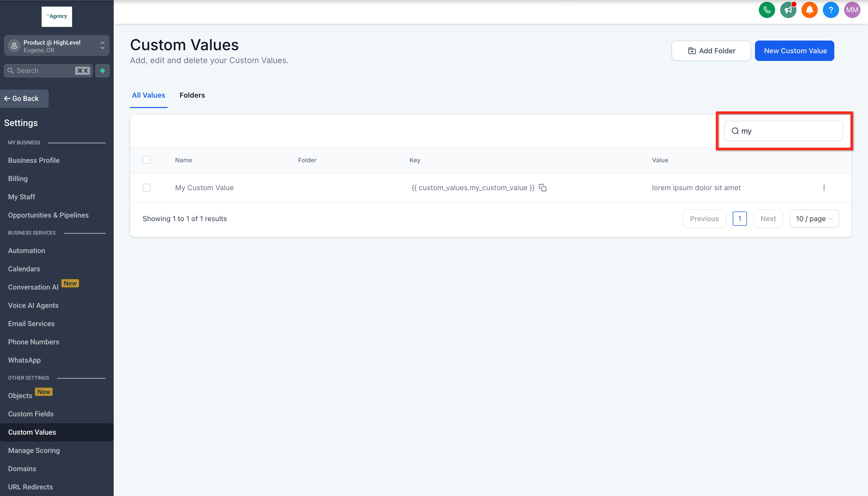Tick the select-all header checkbox
868x496 pixels.
(x=147, y=160)
